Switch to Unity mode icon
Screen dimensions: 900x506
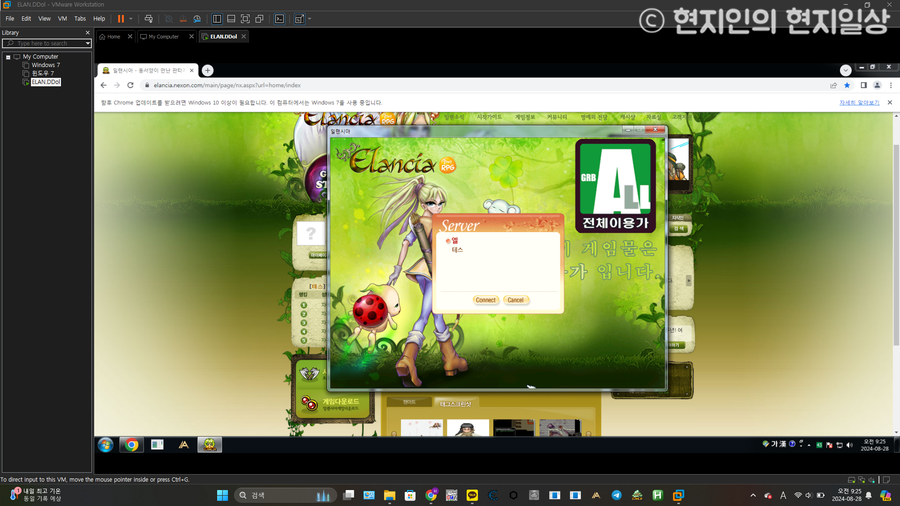[259, 19]
